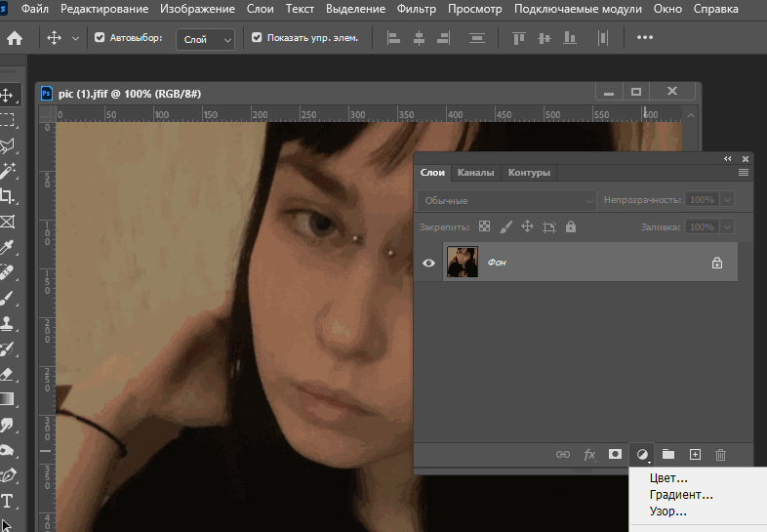767x532 pixels.
Task: Switch to the Контуры tab
Action: click(x=529, y=172)
